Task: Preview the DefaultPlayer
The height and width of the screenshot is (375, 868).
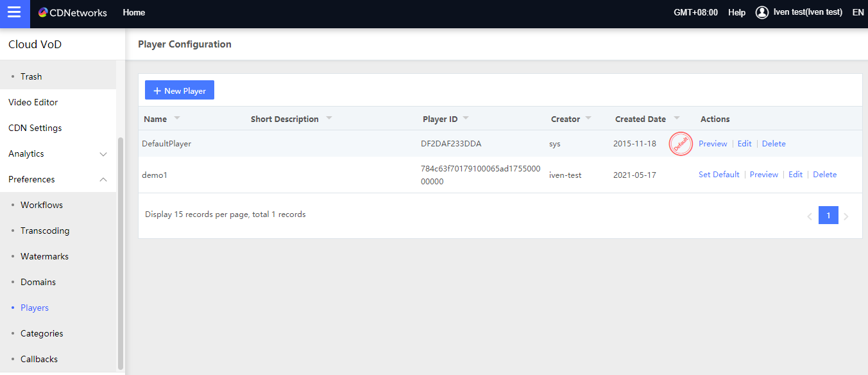Action: pos(713,144)
